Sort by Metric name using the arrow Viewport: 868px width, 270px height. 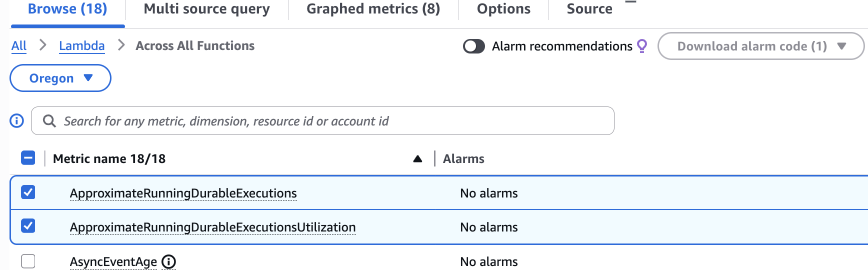[417, 159]
